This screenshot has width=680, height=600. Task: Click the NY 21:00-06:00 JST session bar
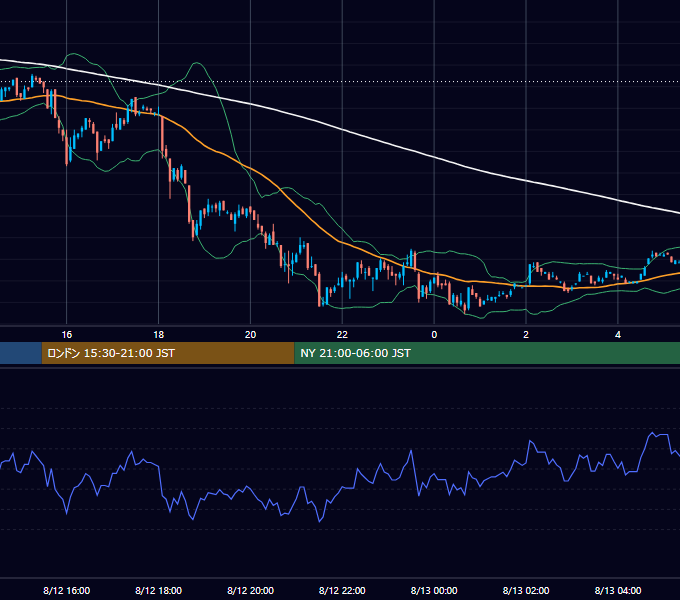click(487, 353)
